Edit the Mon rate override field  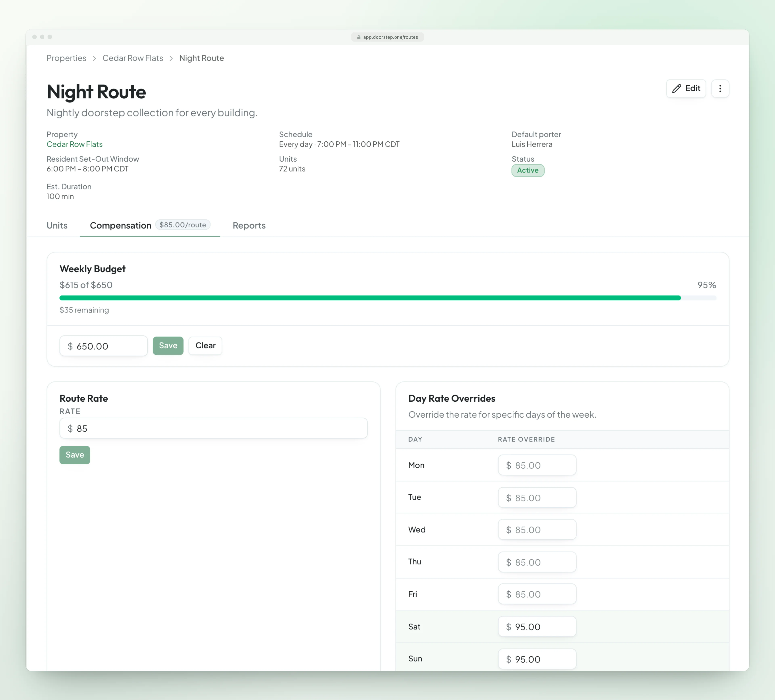[537, 465]
